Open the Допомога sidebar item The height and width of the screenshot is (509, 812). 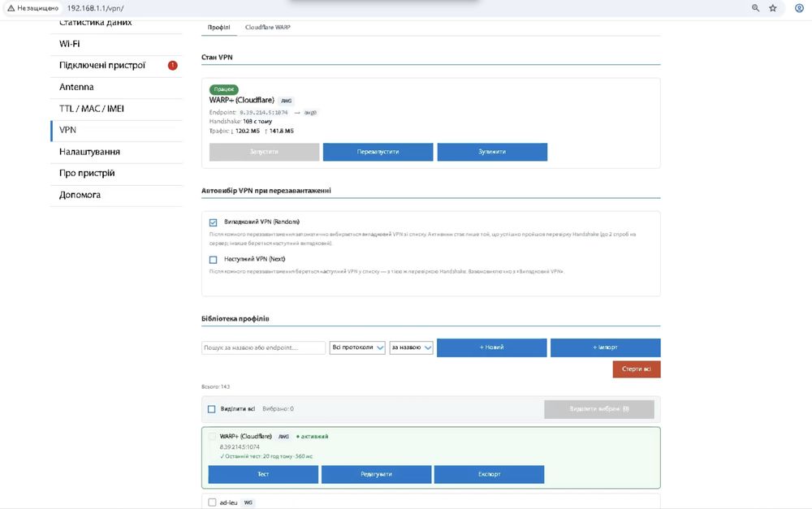[x=116, y=195]
